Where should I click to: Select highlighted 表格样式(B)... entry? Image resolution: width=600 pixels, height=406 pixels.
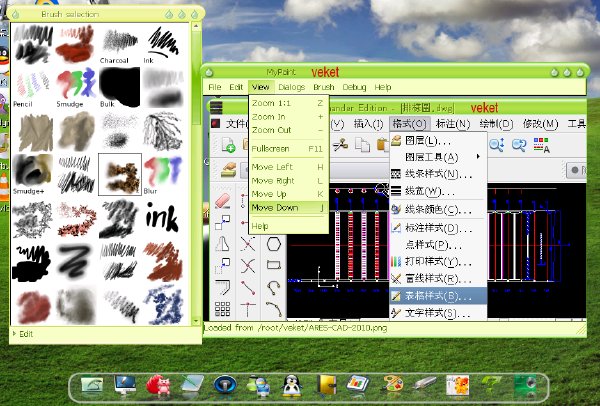pyautogui.click(x=438, y=296)
